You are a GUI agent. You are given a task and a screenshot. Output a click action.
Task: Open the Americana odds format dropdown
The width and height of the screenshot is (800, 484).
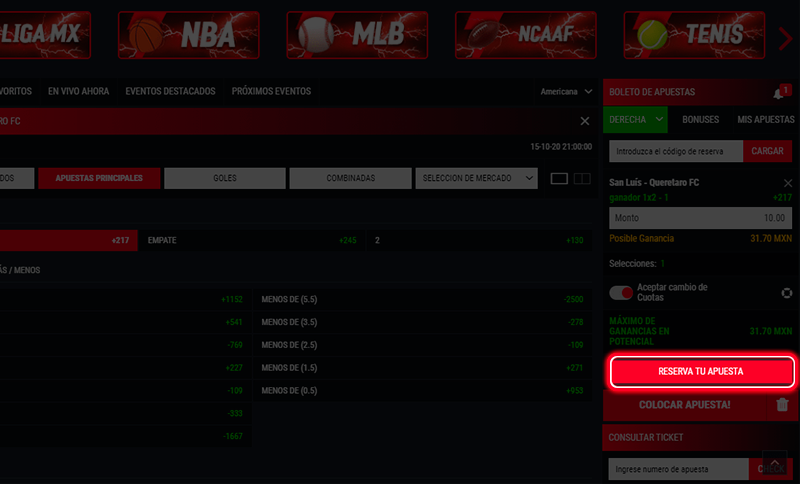(566, 92)
